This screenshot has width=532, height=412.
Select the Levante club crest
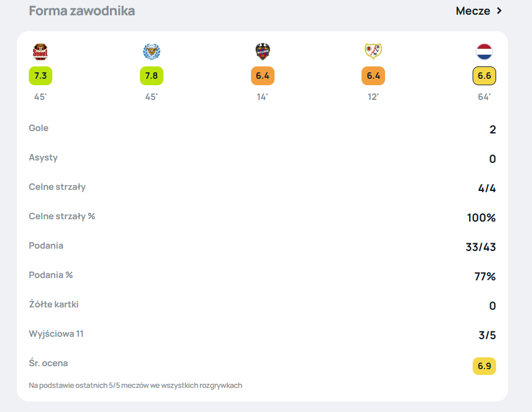point(263,52)
